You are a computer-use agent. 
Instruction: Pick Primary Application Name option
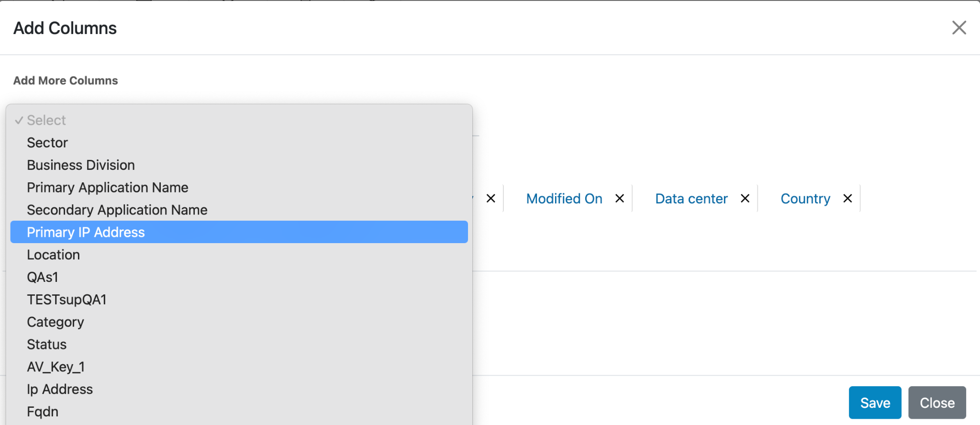(108, 188)
